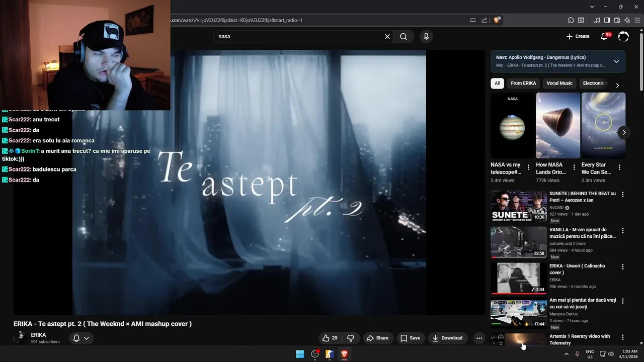Show next Shorts with carousel arrow
Viewport: 644px width, 362px height.
pos(624,132)
